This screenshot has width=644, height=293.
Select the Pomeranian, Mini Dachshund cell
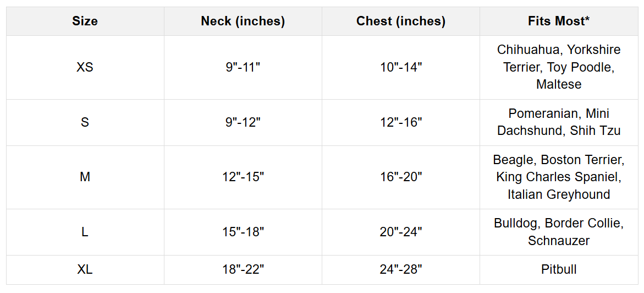[558, 122]
